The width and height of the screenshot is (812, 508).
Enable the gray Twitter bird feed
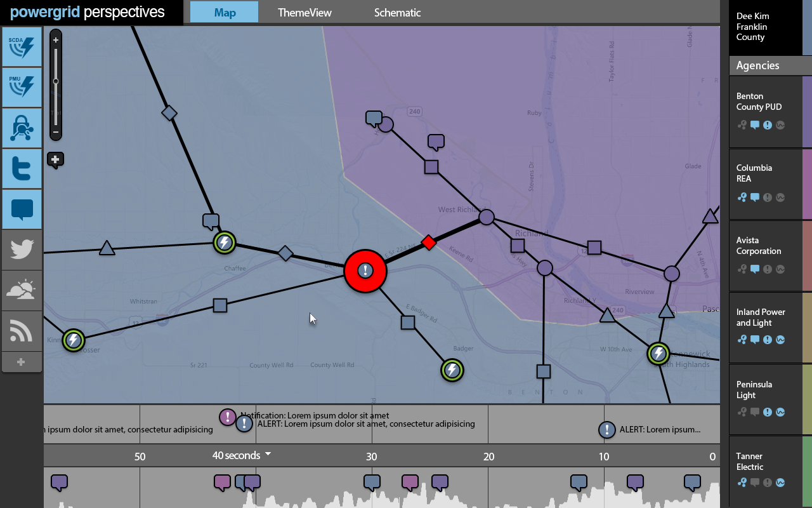tap(22, 250)
